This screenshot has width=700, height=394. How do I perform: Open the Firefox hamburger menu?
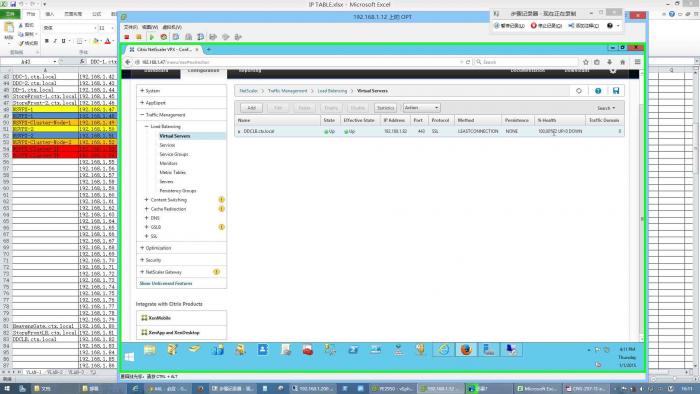coord(638,62)
